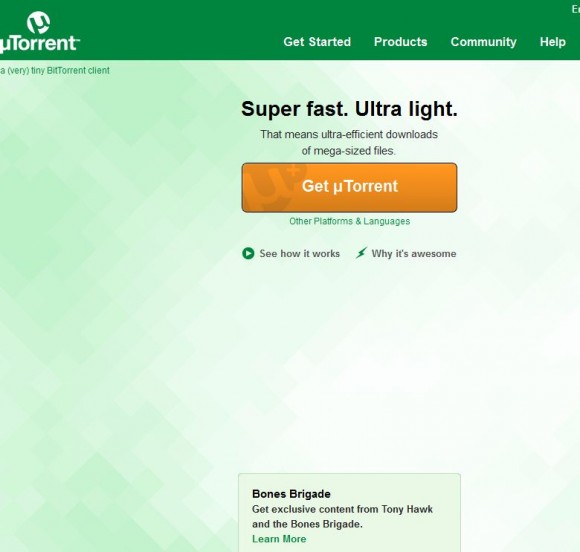Viewport: 580px width, 552px height.
Task: Click the Bones Brigade promo title
Action: click(291, 494)
